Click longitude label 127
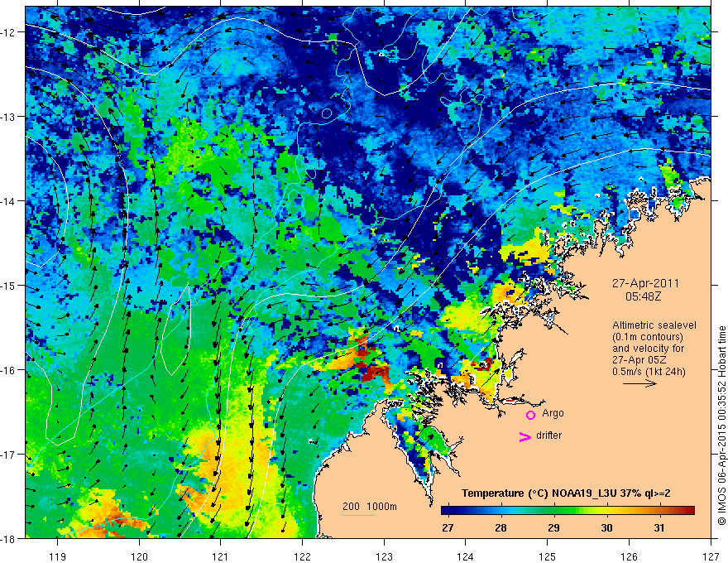The width and height of the screenshot is (728, 563). (711, 556)
